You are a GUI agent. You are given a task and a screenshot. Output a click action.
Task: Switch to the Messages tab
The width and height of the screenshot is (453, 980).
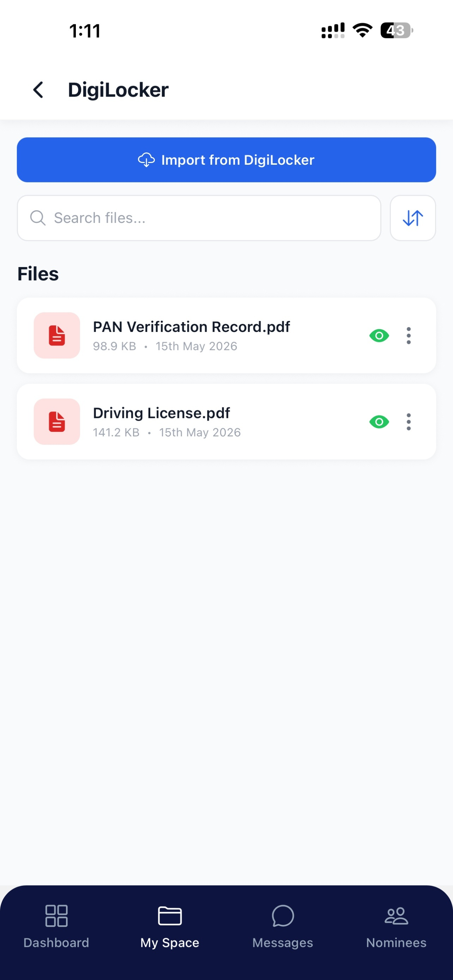tap(283, 926)
